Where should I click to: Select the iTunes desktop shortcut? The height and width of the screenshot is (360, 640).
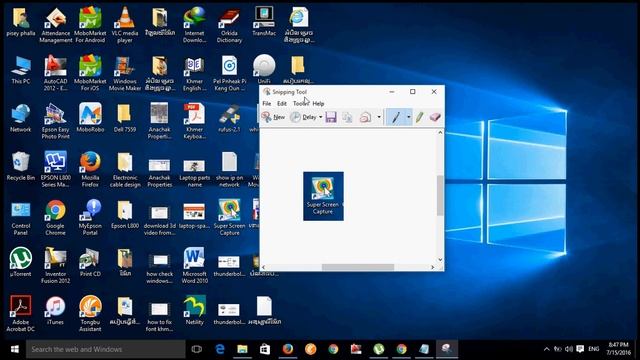click(56, 311)
